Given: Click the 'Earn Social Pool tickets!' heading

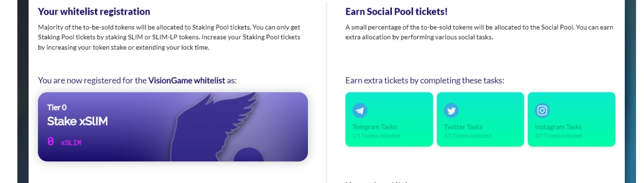Looking at the screenshot, I should [396, 11].
